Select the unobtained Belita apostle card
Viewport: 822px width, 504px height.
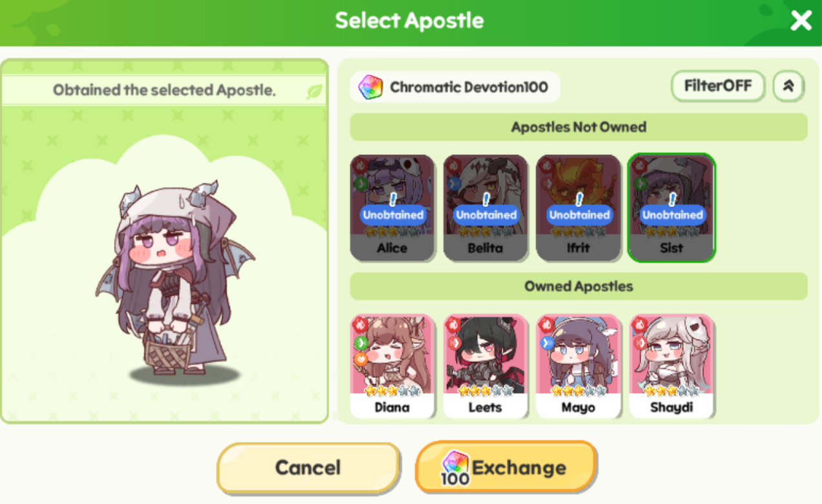coord(485,207)
